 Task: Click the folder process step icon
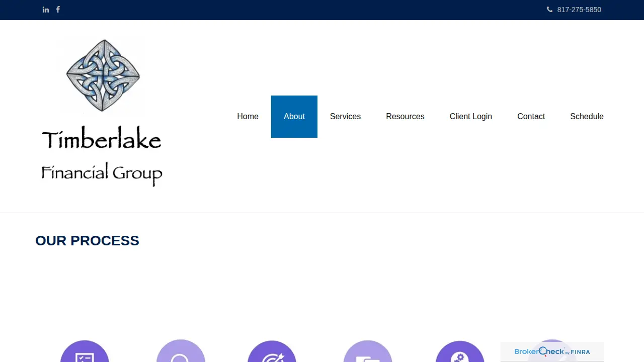pos(368,352)
